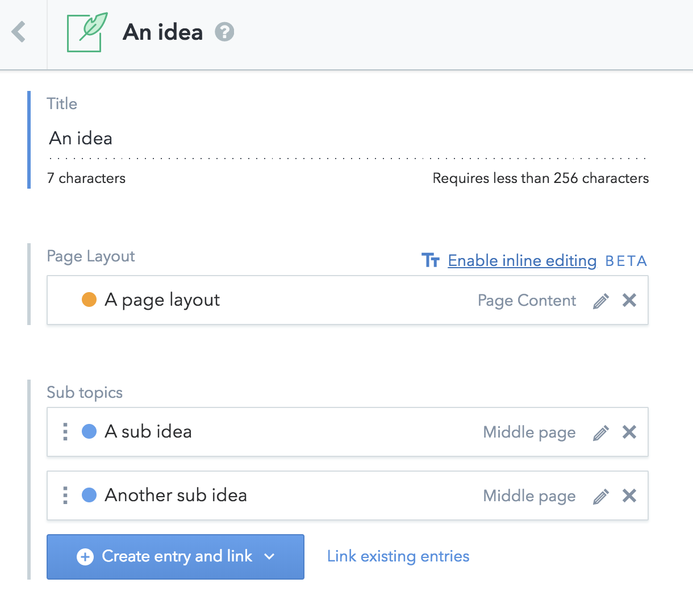Open the 'A sub idea' entry
Screen dimensions: 693x616
tap(148, 432)
